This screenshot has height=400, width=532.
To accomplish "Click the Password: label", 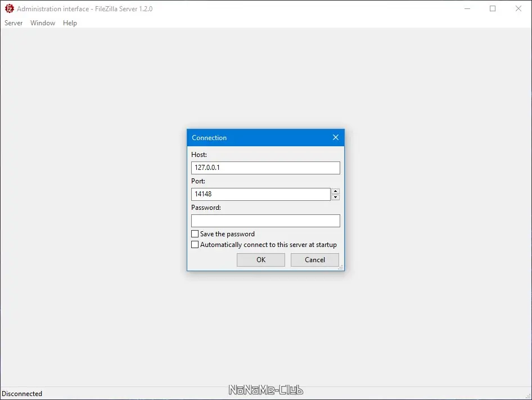I will point(206,208).
